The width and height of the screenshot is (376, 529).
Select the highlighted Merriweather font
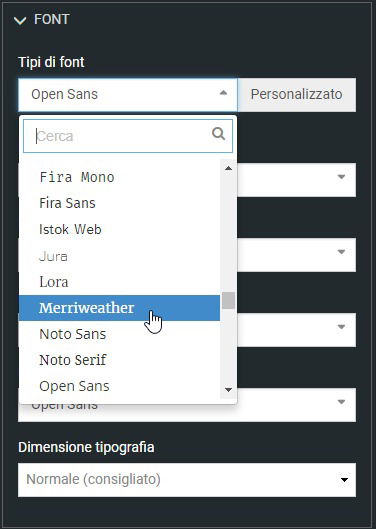(x=119, y=308)
